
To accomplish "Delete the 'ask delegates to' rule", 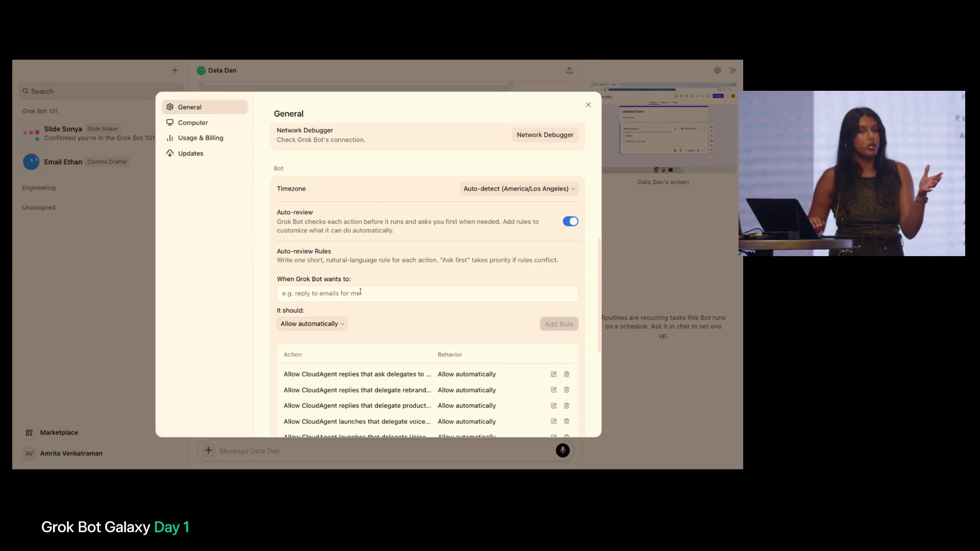I will (x=567, y=374).
